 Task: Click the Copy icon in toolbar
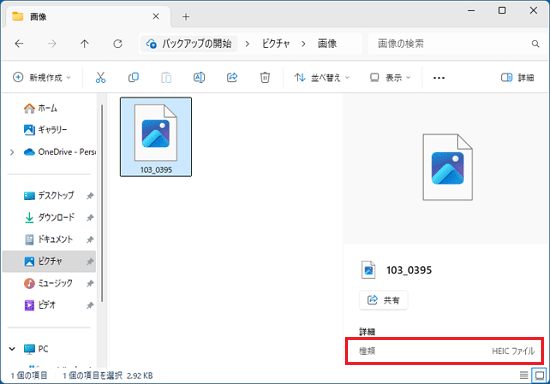click(133, 78)
